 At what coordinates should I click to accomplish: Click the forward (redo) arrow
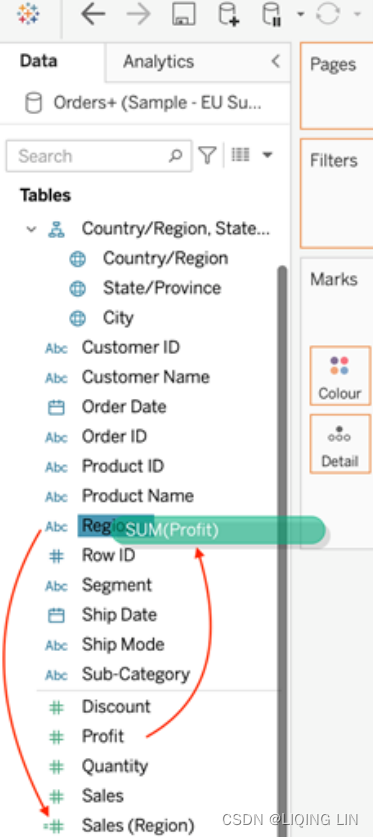[x=139, y=14]
